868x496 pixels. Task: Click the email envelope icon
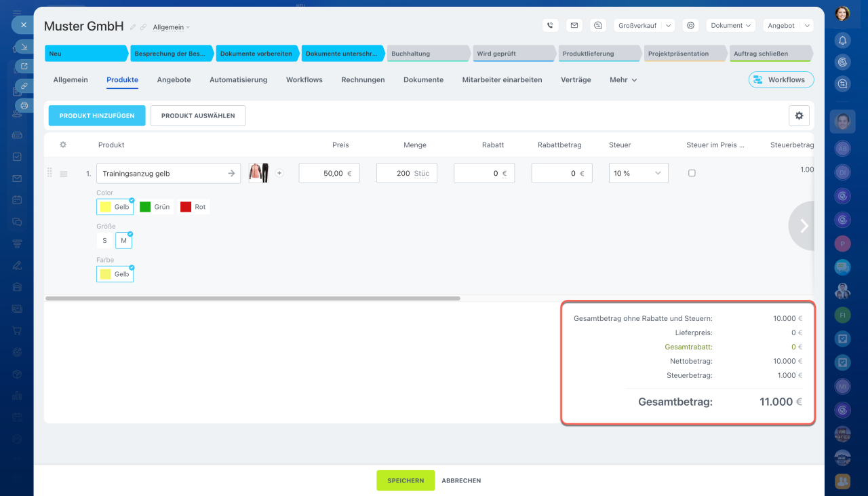click(x=574, y=25)
